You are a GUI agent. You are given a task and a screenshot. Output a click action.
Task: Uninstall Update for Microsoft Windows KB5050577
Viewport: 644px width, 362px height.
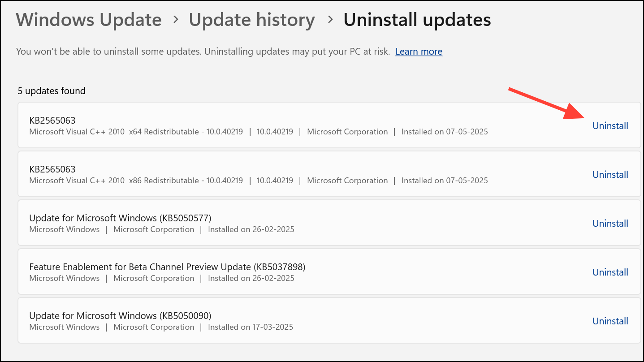point(610,224)
